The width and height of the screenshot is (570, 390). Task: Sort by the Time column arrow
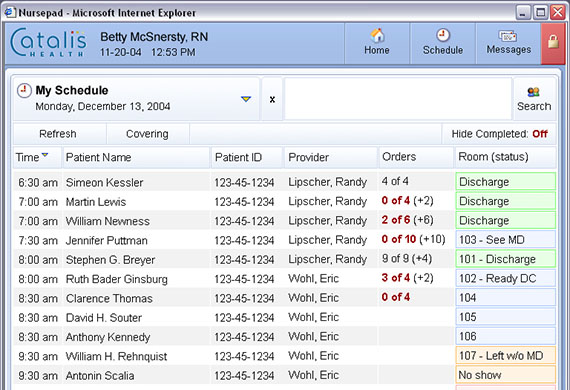45,155
